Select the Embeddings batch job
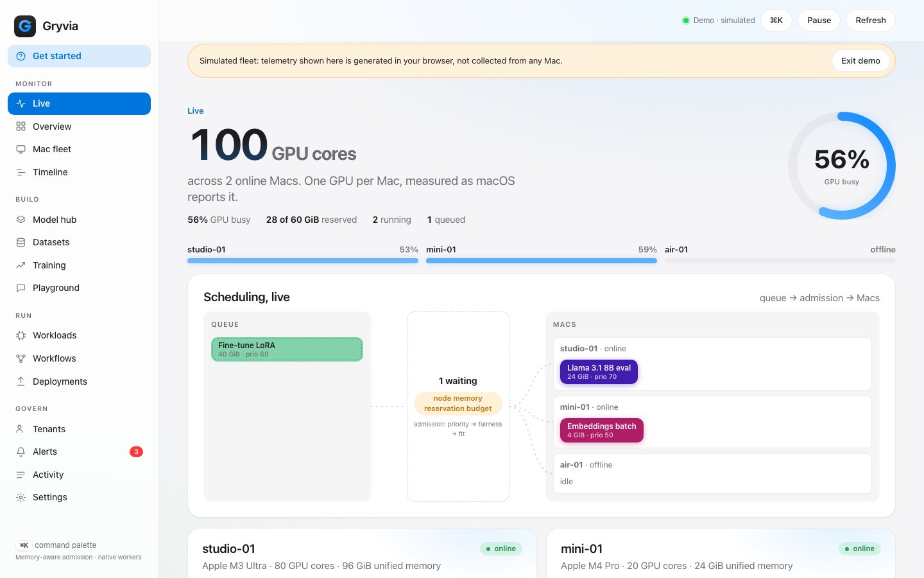Image resolution: width=924 pixels, height=578 pixels. [x=601, y=430]
